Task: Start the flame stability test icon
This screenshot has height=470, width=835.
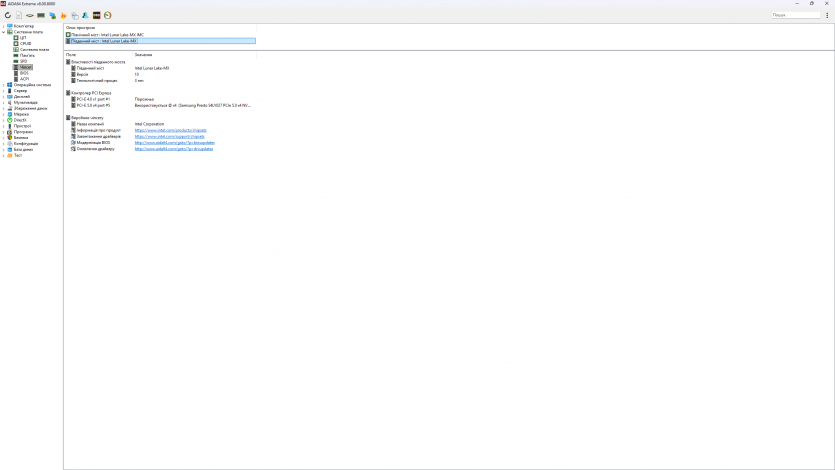Action: tap(63, 15)
